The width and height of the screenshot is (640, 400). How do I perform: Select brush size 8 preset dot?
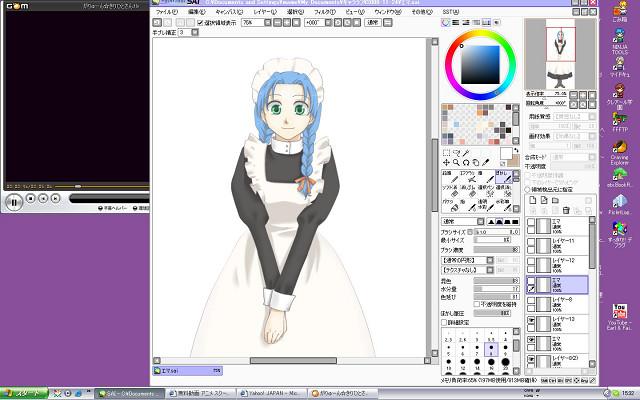pos(491,349)
